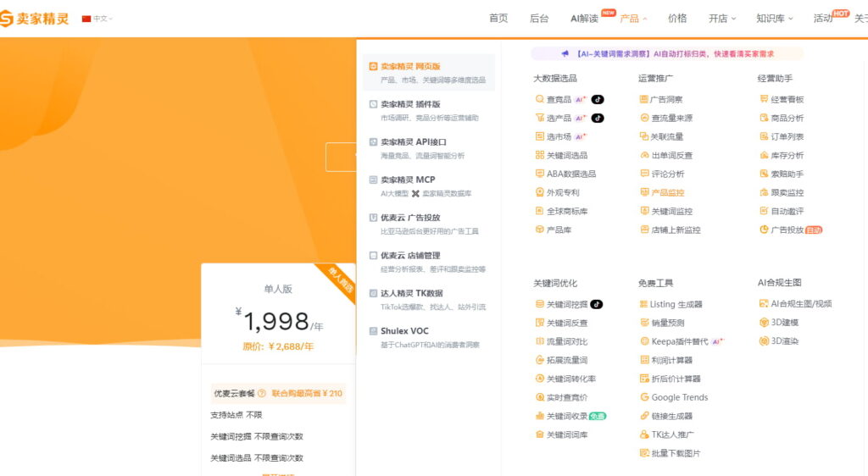
Task: Click the 产品库 box icon
Action: click(539, 230)
